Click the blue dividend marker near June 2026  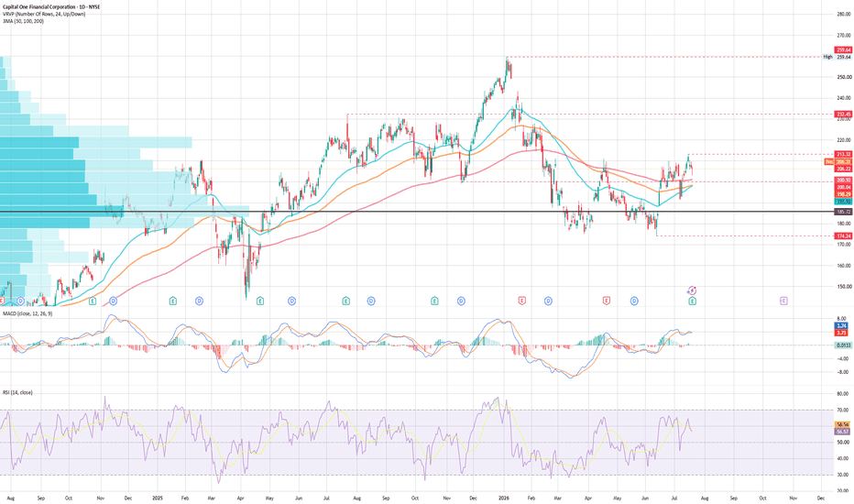pos(634,301)
